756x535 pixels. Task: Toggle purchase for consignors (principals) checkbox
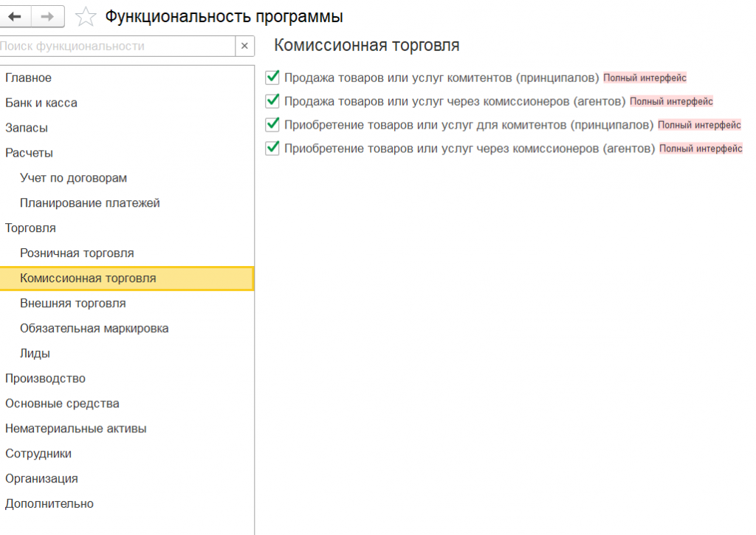click(272, 125)
